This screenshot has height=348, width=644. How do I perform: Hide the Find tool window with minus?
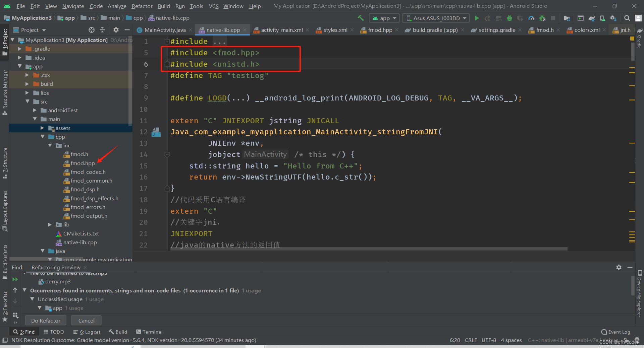[630, 267]
